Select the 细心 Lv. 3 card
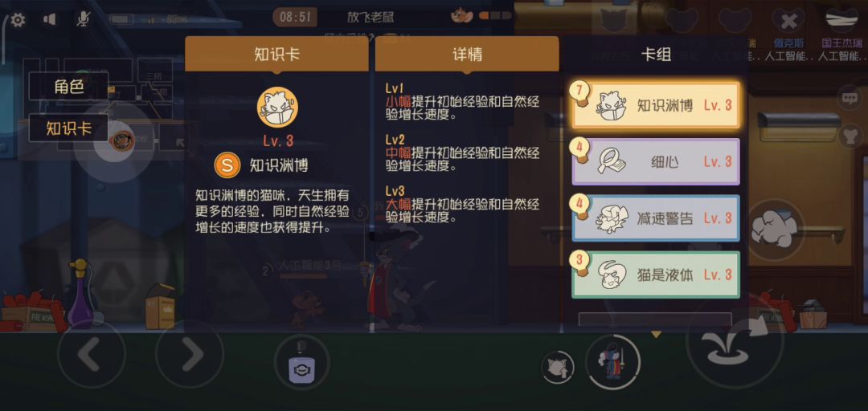The width and height of the screenshot is (868, 411). [656, 161]
